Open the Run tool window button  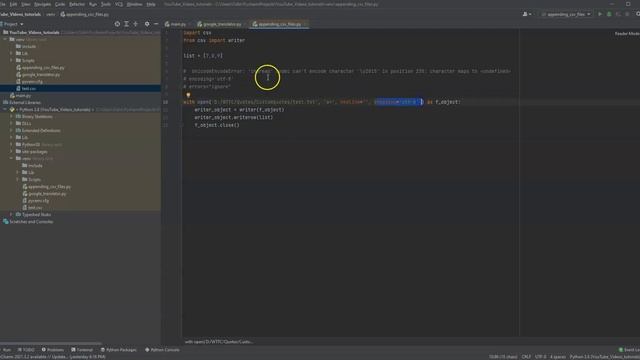pyautogui.click(x=6, y=350)
